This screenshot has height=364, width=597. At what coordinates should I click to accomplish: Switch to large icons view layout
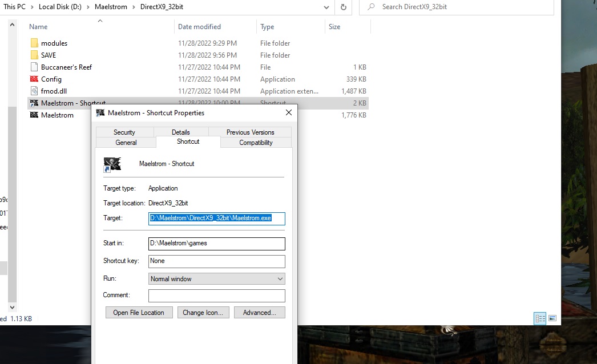click(552, 318)
